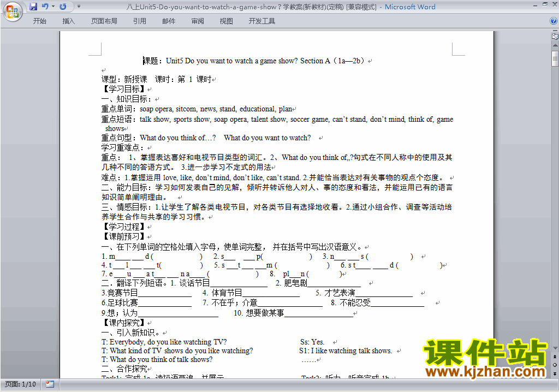The height and width of the screenshot is (392, 559).
Task: Click the split-window handle above the scrollbar
Action: [555, 31]
